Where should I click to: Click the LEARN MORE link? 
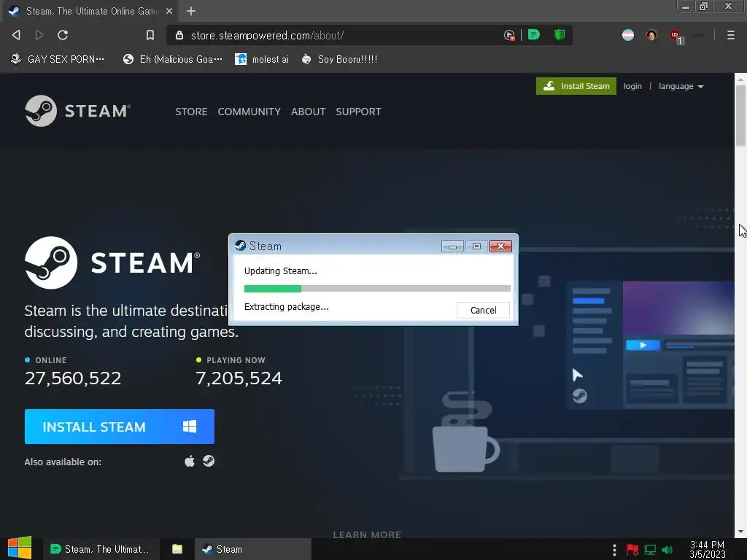click(x=367, y=534)
